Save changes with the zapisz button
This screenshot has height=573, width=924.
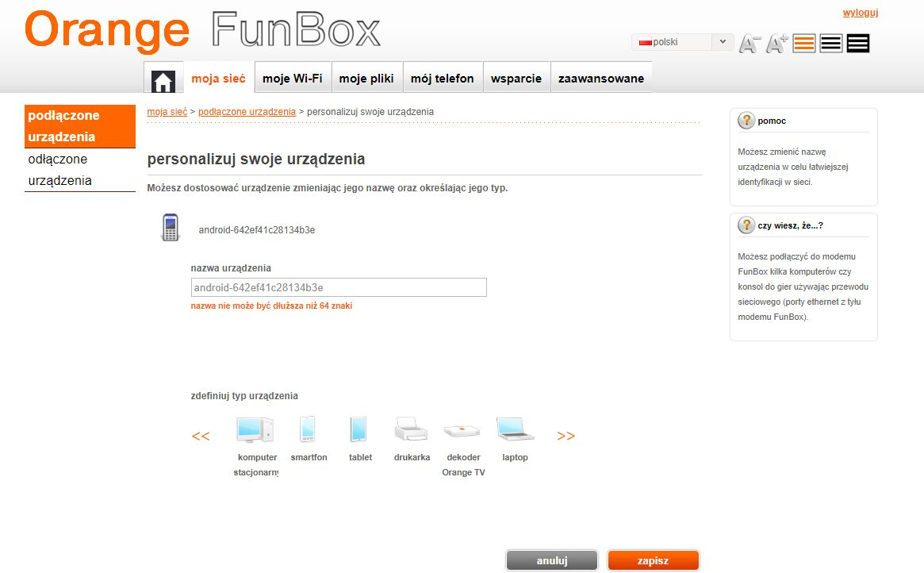pos(653,560)
